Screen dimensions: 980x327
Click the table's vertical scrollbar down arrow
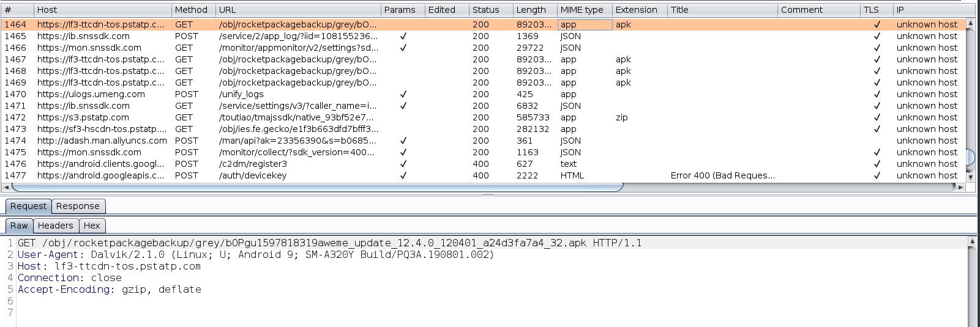[970, 177]
